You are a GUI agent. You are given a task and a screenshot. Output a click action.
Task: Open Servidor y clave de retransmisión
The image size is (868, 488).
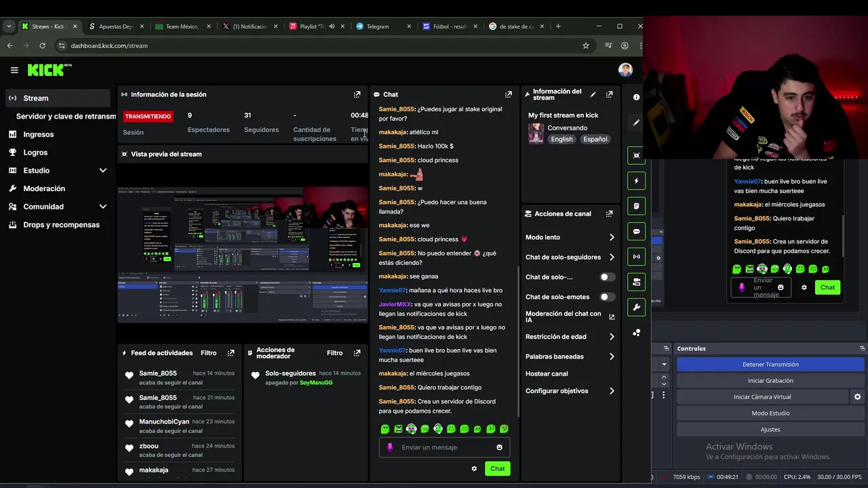66,117
